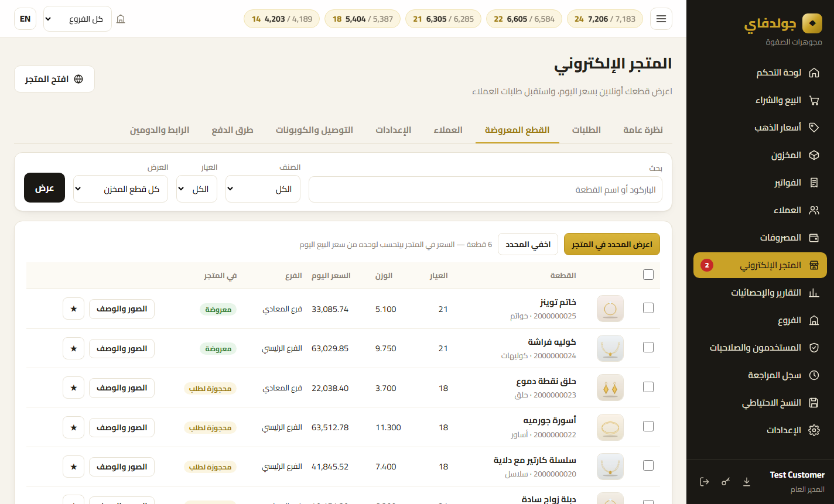Image resolution: width=834 pixels, height=504 pixels.
Task: Go to المخزون in the sidebar
Action: [760, 155]
